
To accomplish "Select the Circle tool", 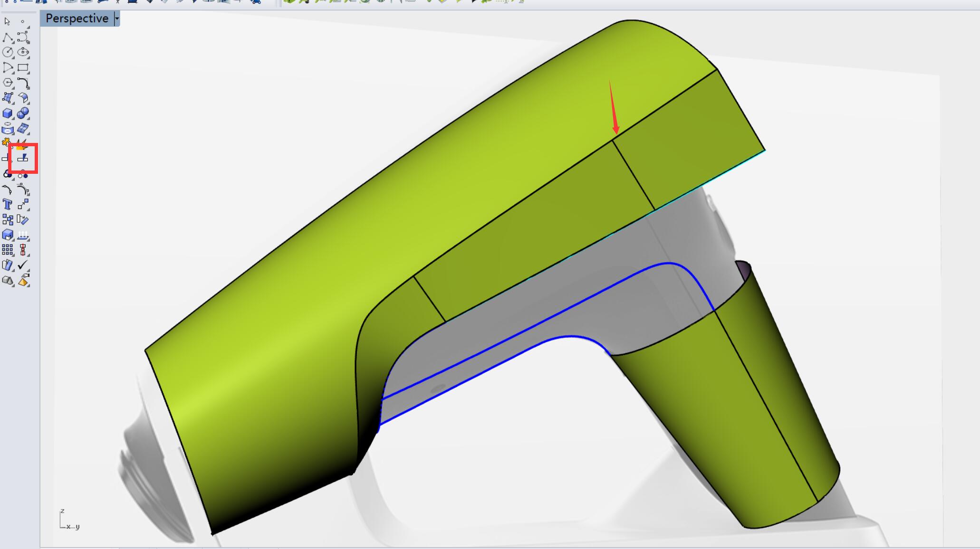I will click(7, 52).
